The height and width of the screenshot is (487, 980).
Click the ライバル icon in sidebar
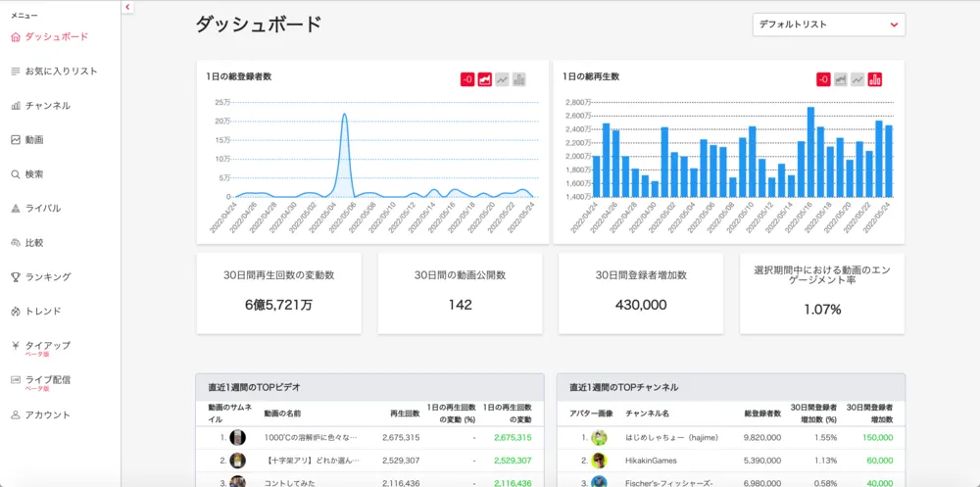click(16, 208)
